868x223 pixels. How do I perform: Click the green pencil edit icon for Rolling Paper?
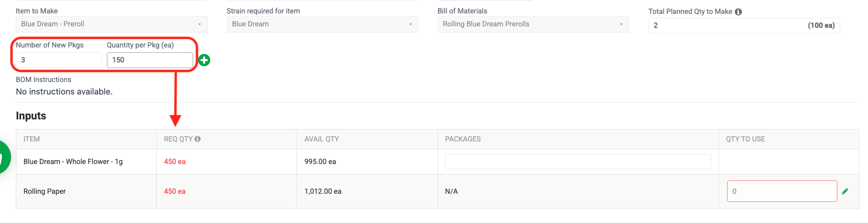tap(845, 191)
